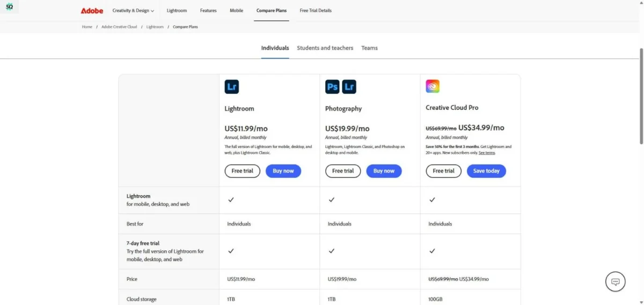644x305 pixels.
Task: Open Free Trial Details in navigation bar
Action: coord(316,11)
